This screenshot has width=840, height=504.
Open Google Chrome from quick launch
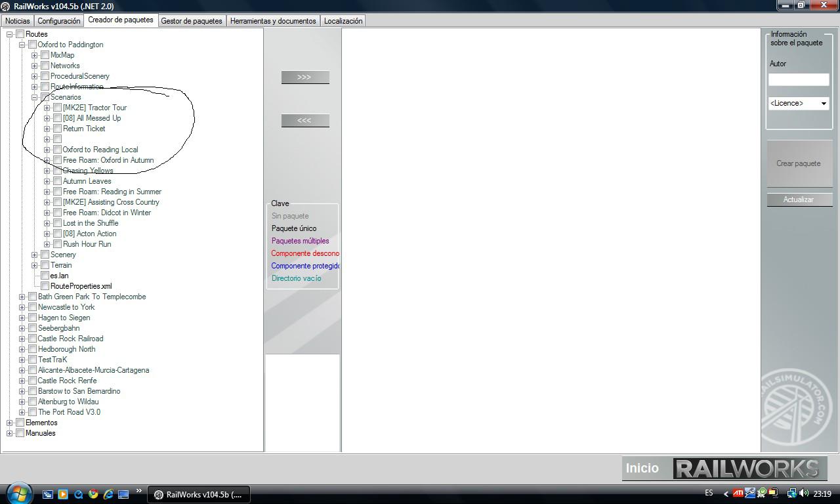click(x=93, y=494)
